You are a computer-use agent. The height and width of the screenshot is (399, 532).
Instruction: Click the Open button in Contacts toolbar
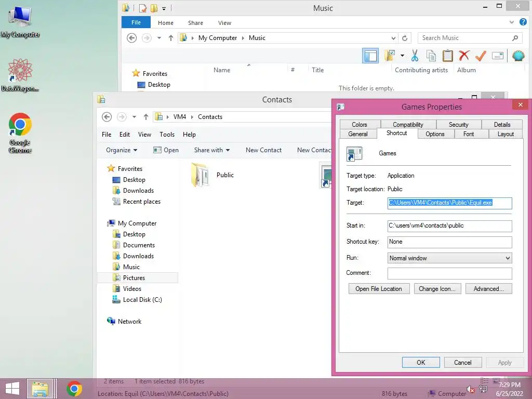(x=166, y=150)
